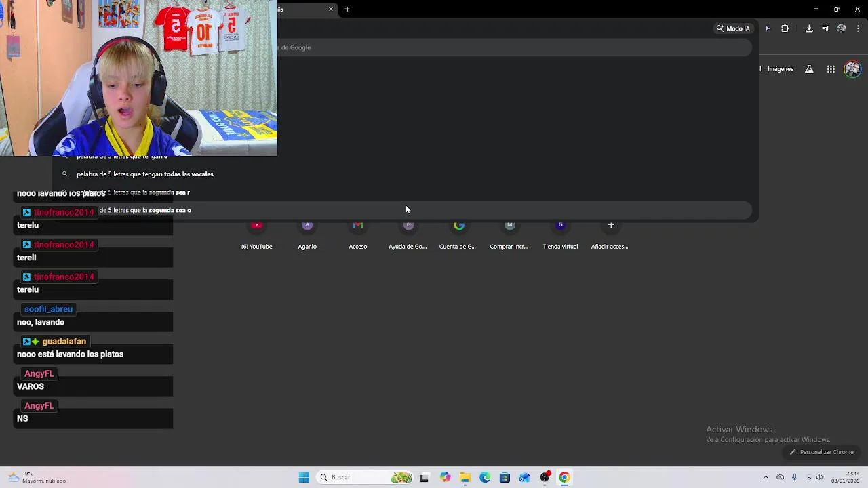868x488 pixels.
Task: Open Microsoft Edge from taskbar
Action: point(485,477)
